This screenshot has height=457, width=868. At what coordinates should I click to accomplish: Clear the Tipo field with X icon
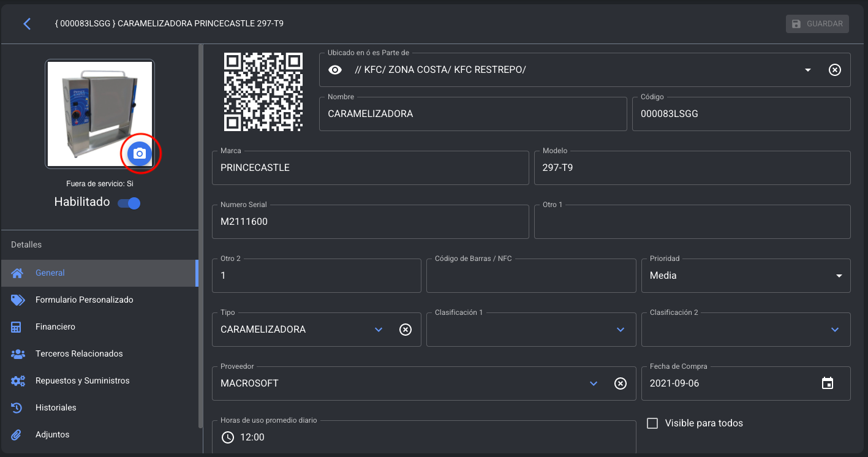[x=405, y=330]
